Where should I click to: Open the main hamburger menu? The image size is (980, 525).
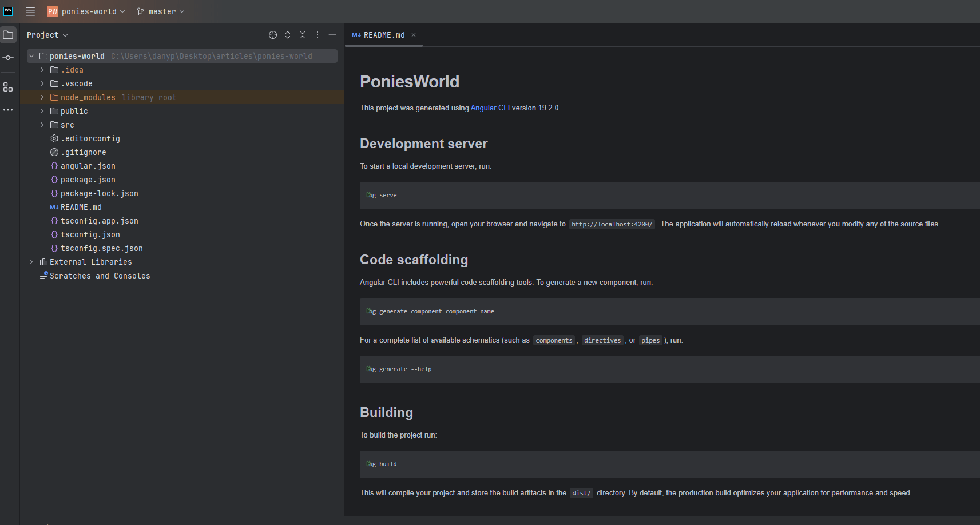(30, 11)
